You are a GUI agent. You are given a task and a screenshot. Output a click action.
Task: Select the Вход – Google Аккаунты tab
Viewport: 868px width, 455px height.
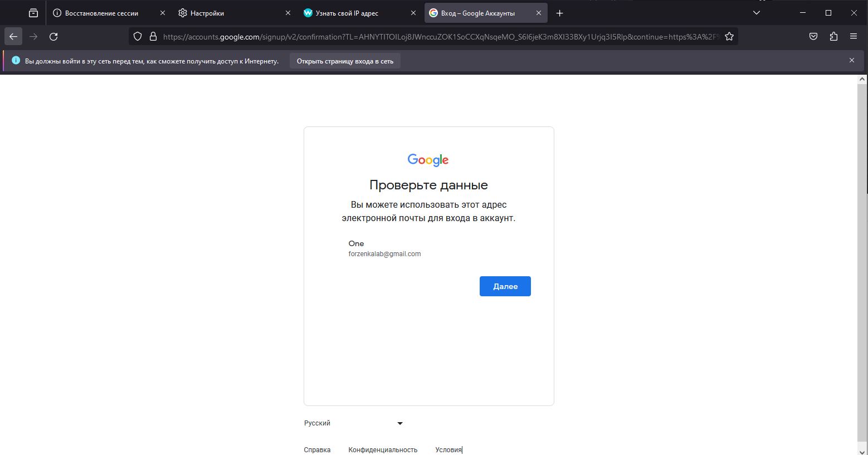486,13
